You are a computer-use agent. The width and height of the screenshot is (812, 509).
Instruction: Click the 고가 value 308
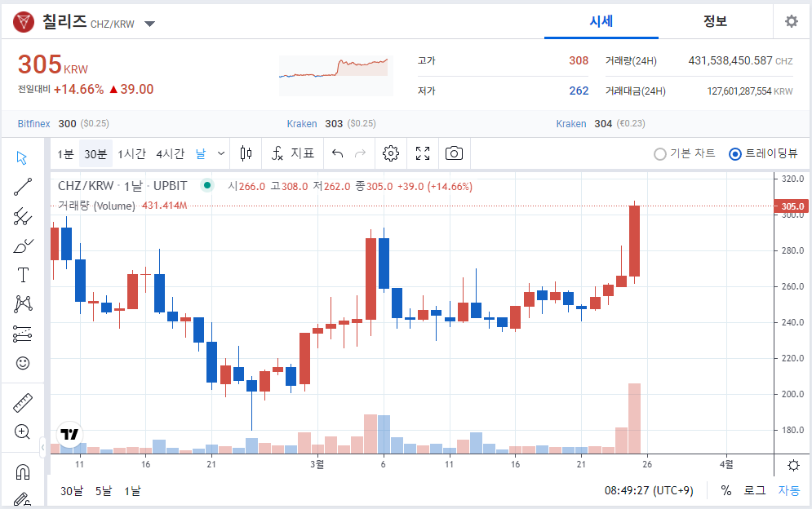(579, 60)
